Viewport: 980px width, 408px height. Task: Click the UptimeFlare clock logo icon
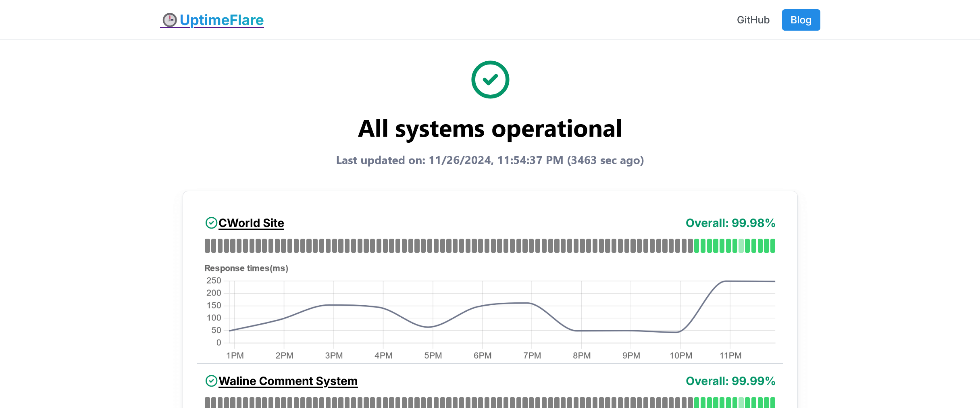169,19
